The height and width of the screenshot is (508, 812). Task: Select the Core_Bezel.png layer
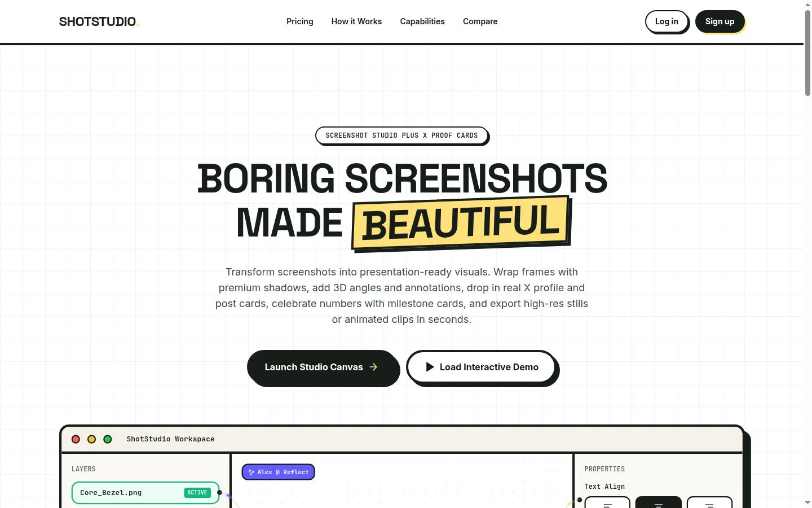145,493
